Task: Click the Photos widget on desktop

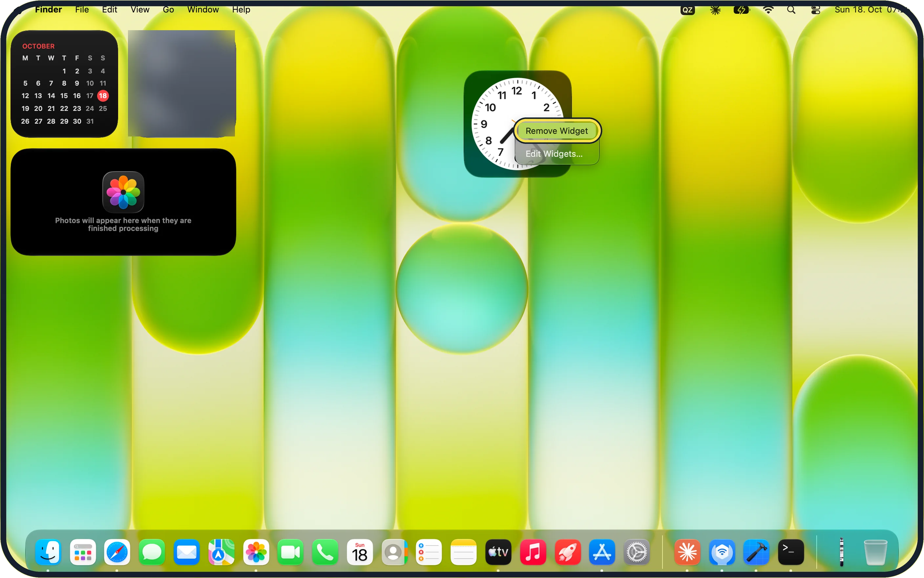Action: click(123, 202)
